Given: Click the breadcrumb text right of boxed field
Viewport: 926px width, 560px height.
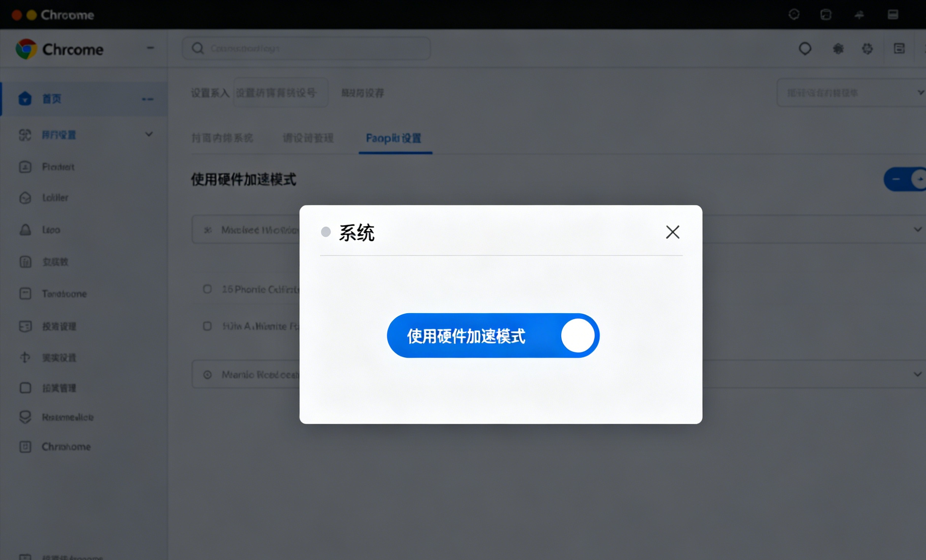Looking at the screenshot, I should (x=363, y=93).
